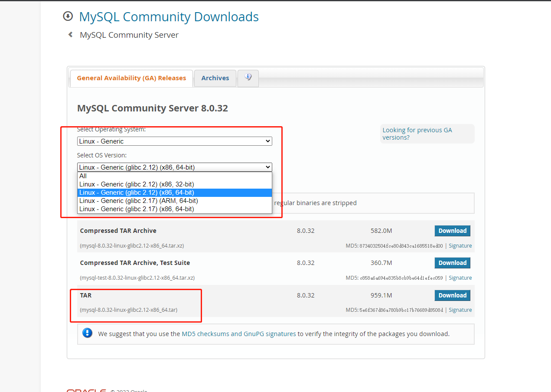The image size is (551, 392).
Task: Open the information icon tab
Action: click(x=248, y=78)
